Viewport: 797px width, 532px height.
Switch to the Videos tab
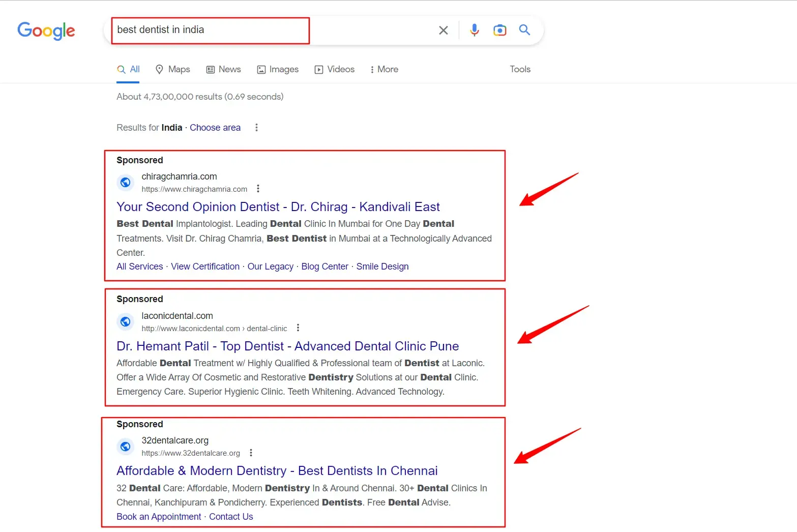point(334,69)
